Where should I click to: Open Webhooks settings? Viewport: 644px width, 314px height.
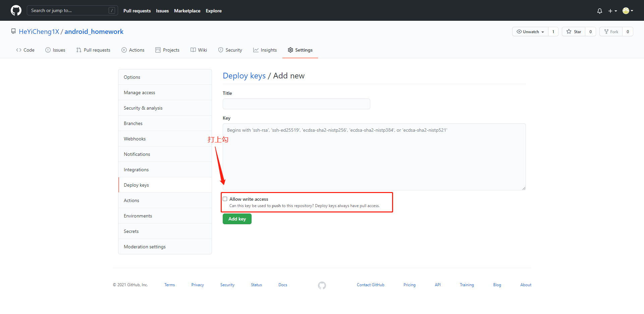point(165,139)
